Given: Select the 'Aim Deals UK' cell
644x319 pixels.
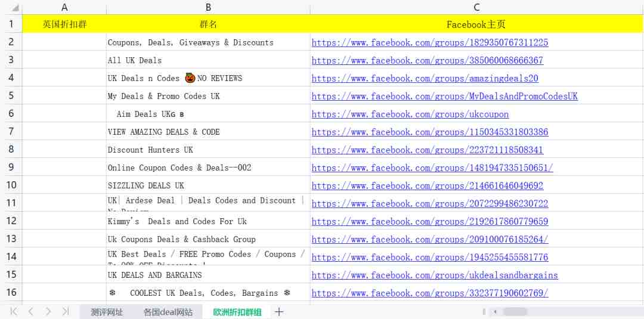Looking at the screenshot, I should (208, 114).
